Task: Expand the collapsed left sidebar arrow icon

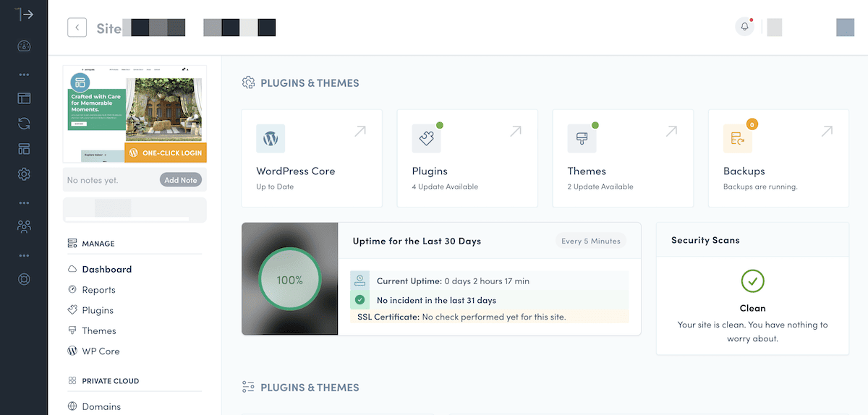Action: 24,14
